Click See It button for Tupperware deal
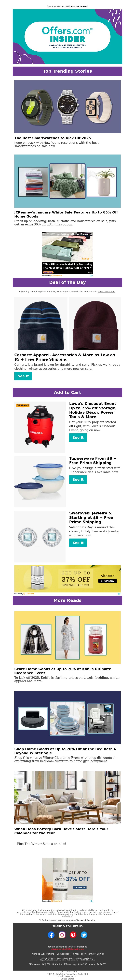Screen dimensions: 135x980 pos(78,479)
